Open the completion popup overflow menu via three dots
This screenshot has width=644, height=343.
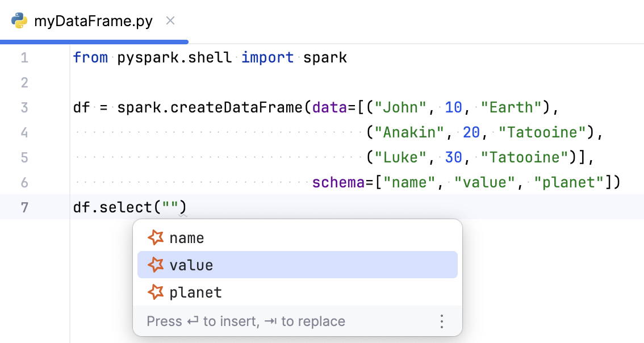pos(442,321)
